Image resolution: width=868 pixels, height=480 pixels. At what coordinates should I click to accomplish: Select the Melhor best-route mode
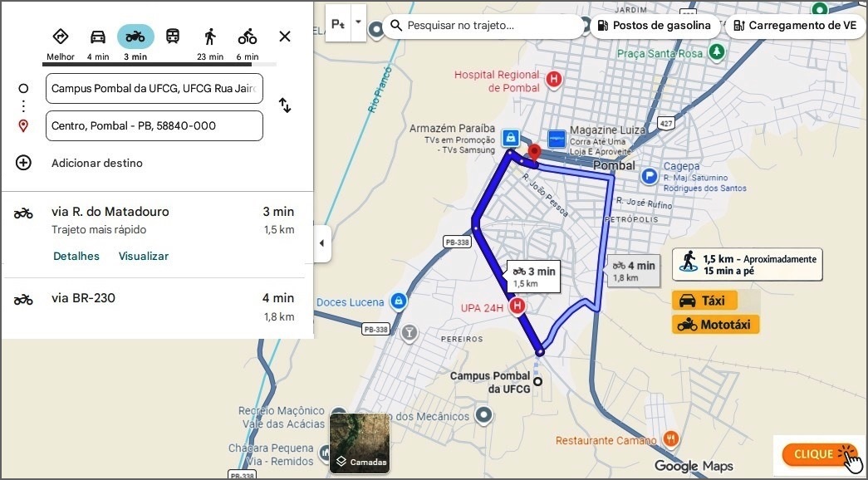(x=60, y=37)
